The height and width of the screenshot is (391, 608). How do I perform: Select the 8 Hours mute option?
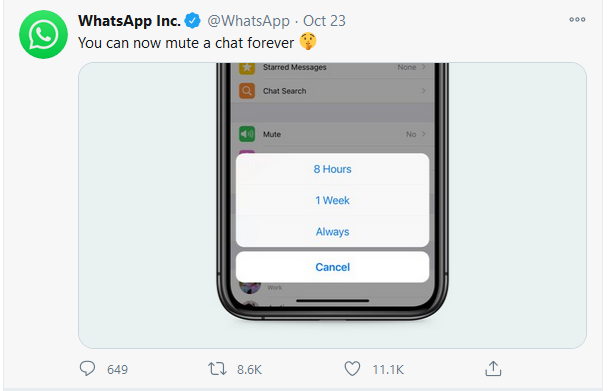pyautogui.click(x=332, y=169)
